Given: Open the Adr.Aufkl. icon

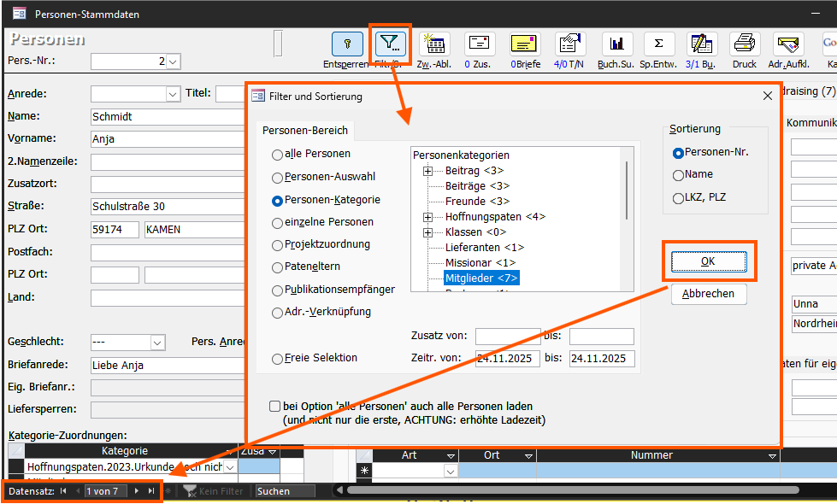Looking at the screenshot, I should pos(788,44).
